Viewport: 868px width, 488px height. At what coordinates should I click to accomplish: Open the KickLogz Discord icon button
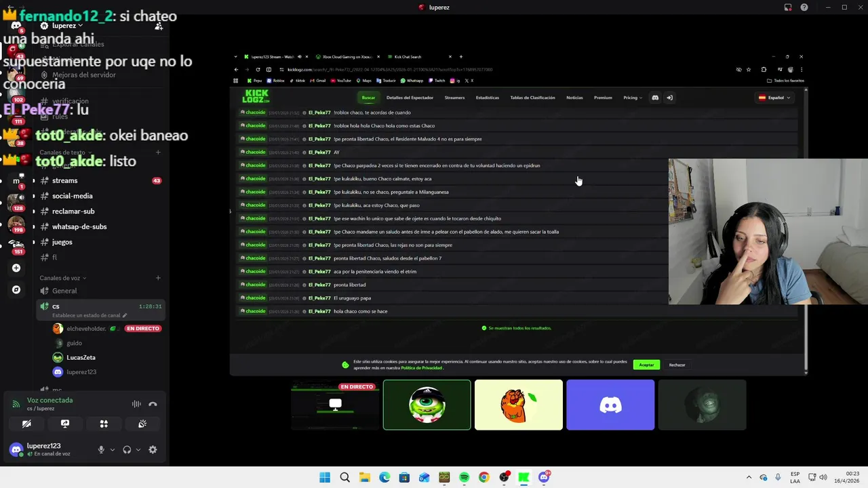[655, 98]
